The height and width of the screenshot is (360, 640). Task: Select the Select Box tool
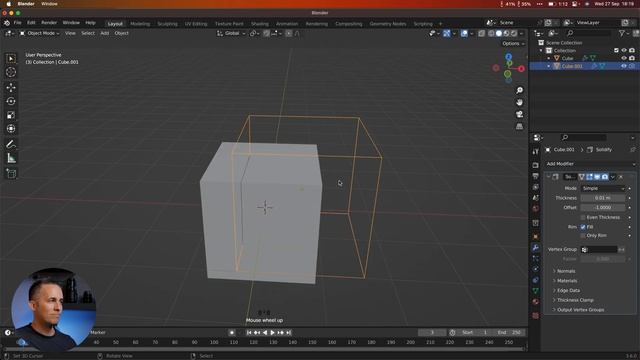click(x=11, y=59)
